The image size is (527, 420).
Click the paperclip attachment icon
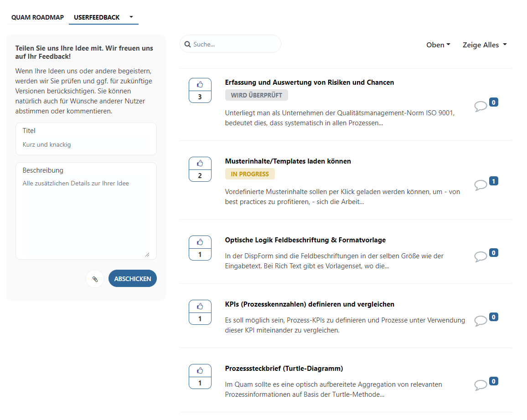tap(95, 279)
